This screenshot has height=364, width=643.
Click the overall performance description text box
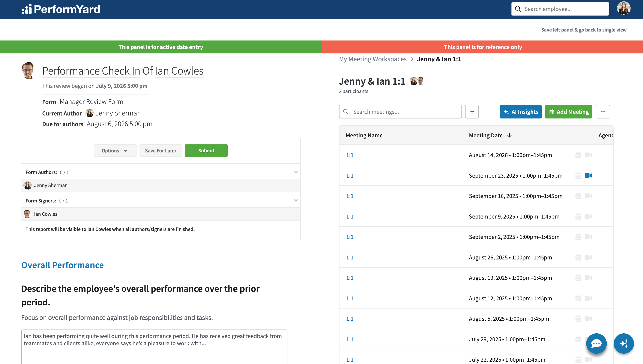[x=154, y=347]
